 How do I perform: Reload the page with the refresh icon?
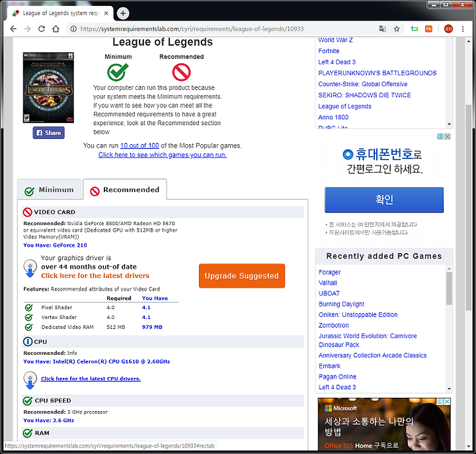tap(42, 29)
